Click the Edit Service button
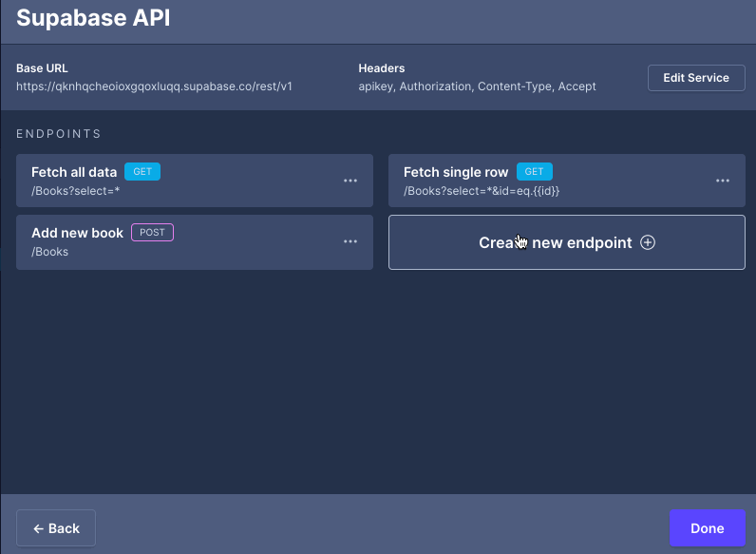 pos(696,78)
